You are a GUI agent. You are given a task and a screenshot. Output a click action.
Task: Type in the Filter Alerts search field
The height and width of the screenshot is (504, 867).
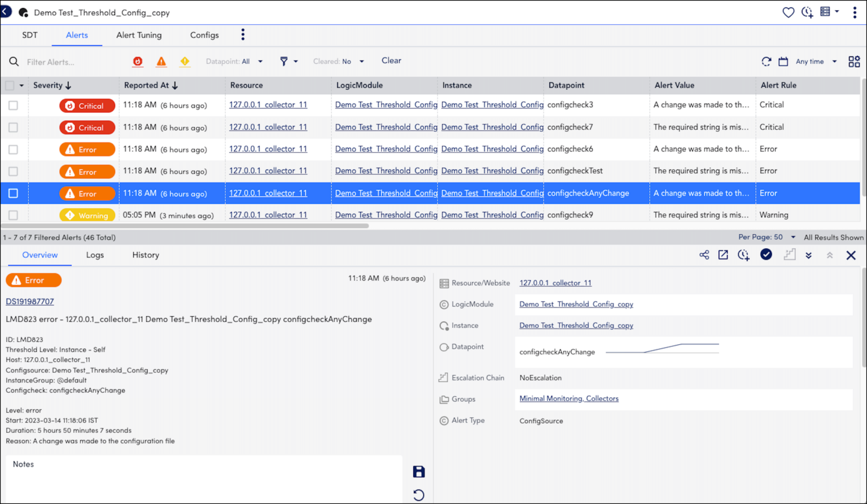click(x=73, y=62)
